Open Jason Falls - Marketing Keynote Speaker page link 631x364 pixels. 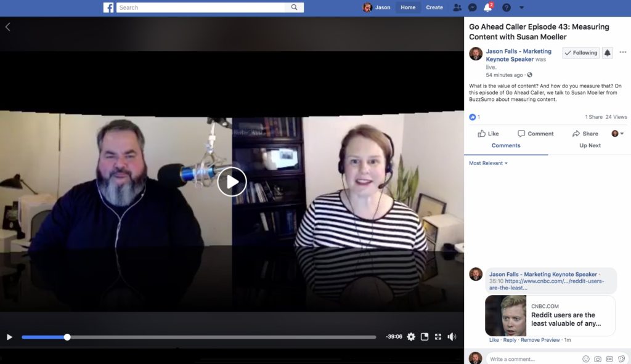coord(518,55)
